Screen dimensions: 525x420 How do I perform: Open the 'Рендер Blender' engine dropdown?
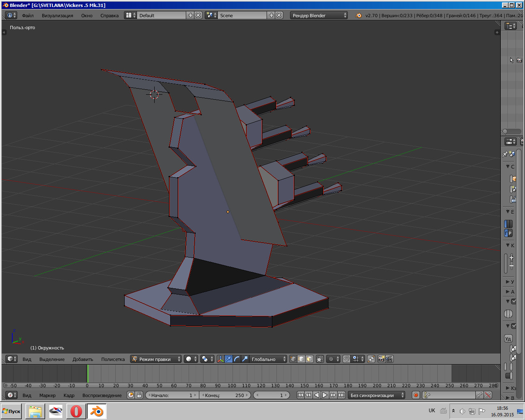pyautogui.click(x=319, y=15)
